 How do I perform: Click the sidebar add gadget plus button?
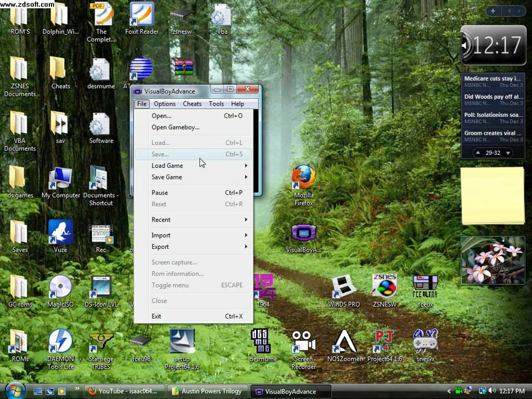point(493,11)
